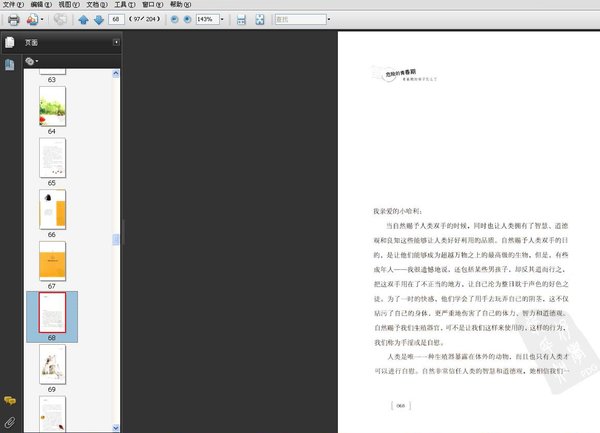Open the Comments panel speech bubble icon
The width and height of the screenshot is (600, 433).
click(10, 400)
